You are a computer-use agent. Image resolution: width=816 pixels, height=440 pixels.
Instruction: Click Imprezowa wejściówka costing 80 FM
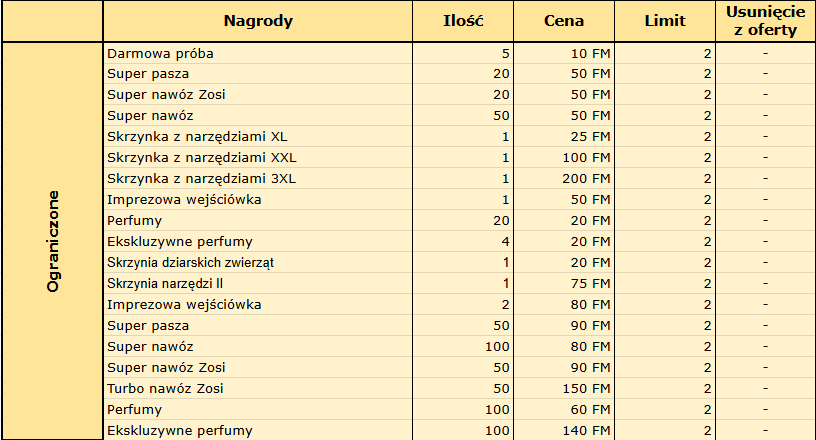point(184,305)
